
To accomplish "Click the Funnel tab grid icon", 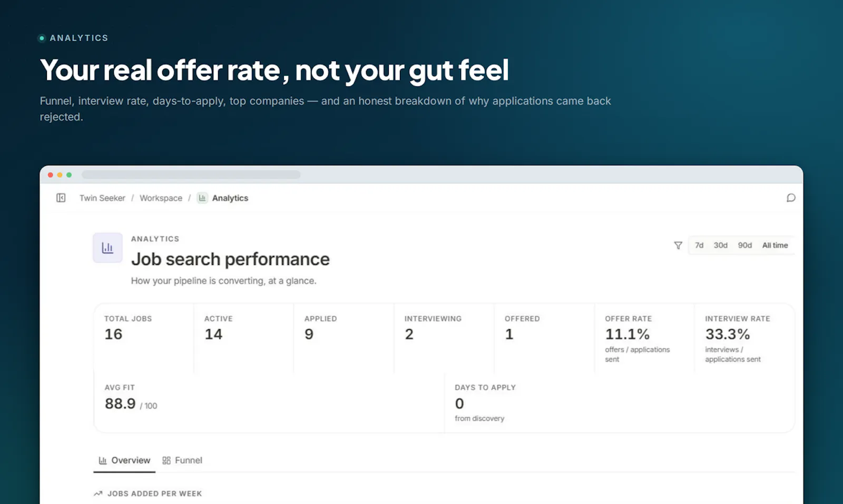I will (x=166, y=460).
